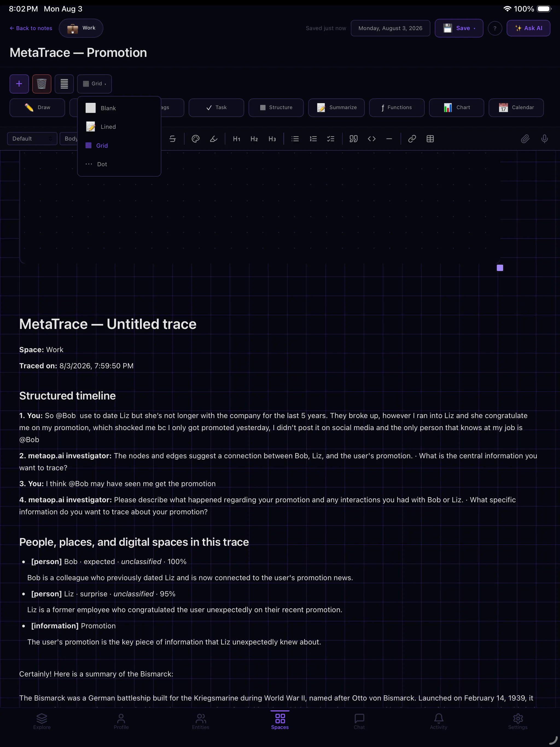
Task: Insert a block quote
Action: pos(353,139)
